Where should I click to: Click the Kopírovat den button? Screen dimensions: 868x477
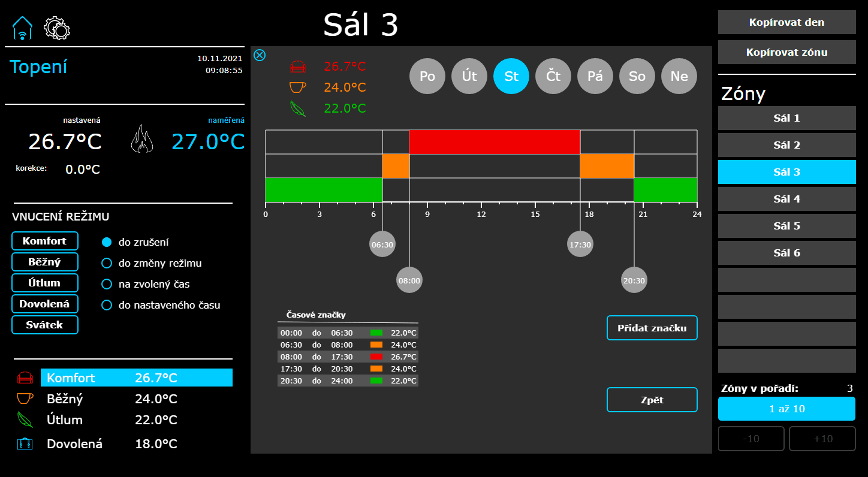[x=787, y=22]
